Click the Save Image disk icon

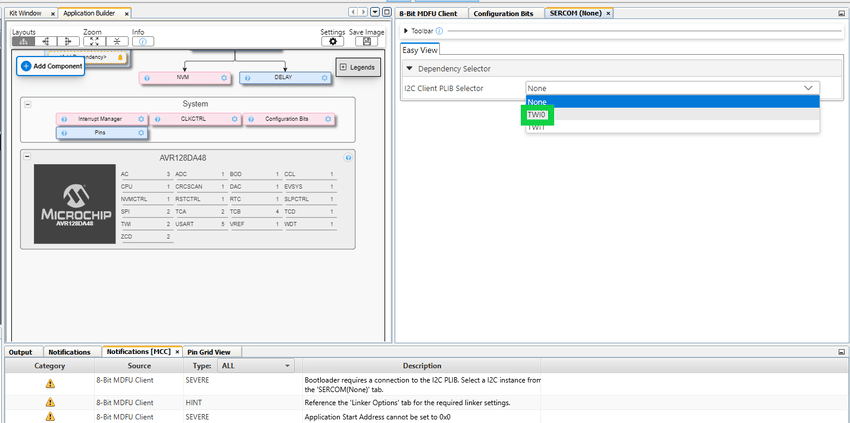(366, 42)
